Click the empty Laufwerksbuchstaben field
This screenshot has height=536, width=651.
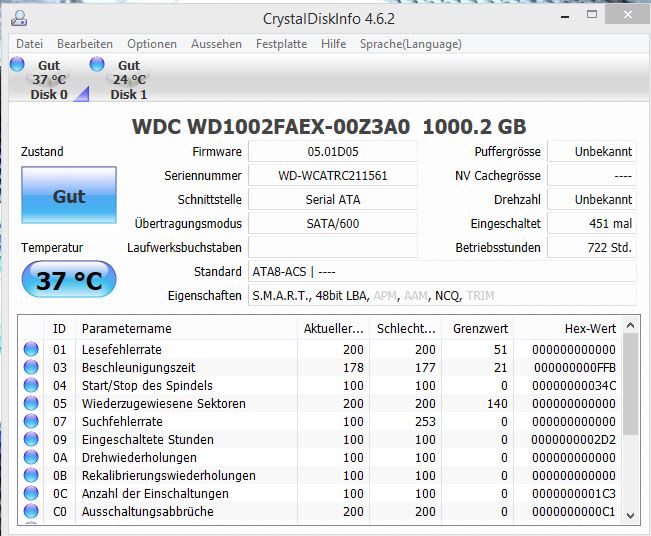click(x=333, y=247)
